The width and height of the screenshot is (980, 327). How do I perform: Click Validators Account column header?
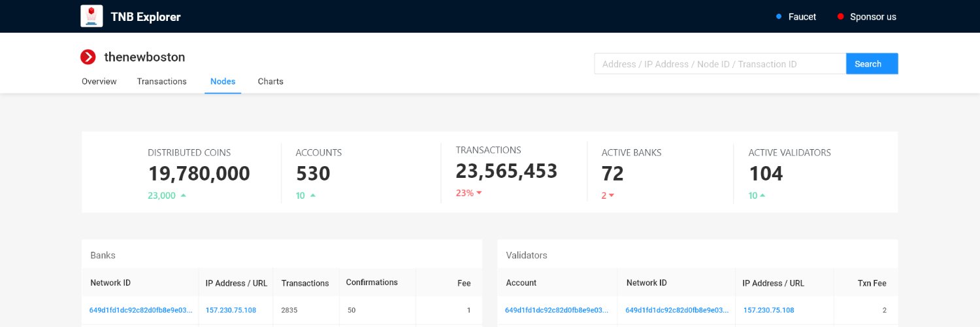click(521, 283)
